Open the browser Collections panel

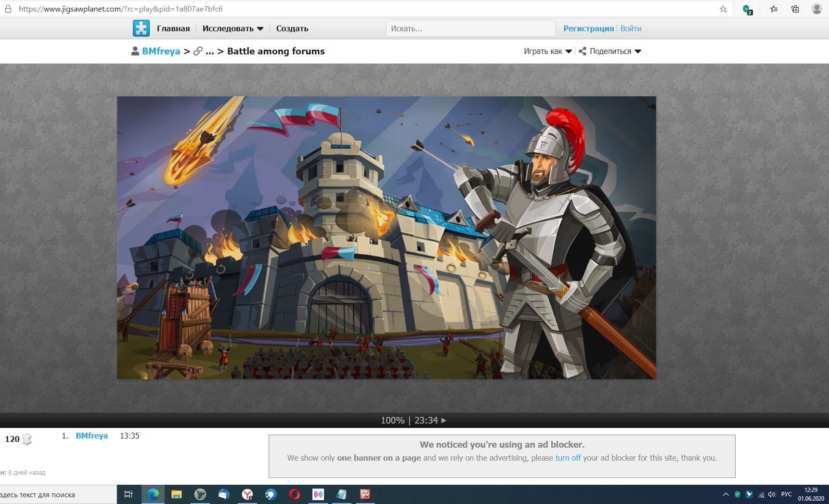[x=795, y=9]
